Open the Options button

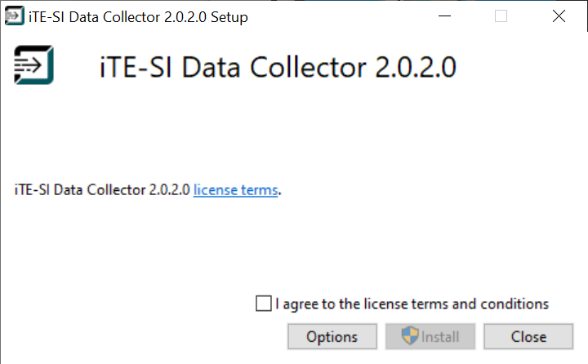tap(332, 336)
